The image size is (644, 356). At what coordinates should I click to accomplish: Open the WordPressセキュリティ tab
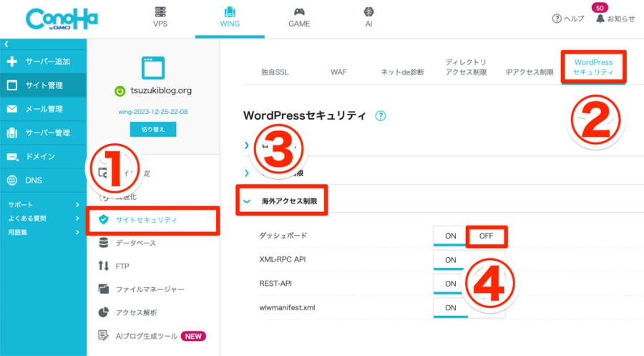click(593, 67)
